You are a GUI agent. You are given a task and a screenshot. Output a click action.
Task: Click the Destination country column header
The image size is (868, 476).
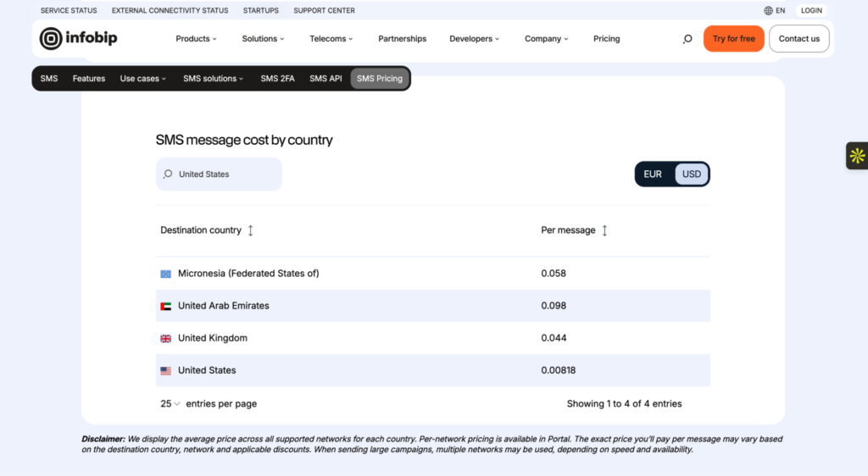pos(201,230)
